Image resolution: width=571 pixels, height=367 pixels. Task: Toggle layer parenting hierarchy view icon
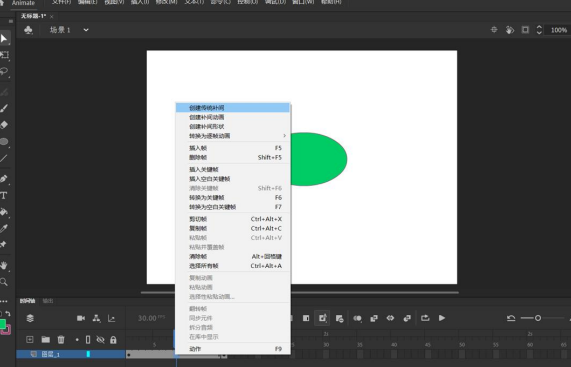pos(96,318)
